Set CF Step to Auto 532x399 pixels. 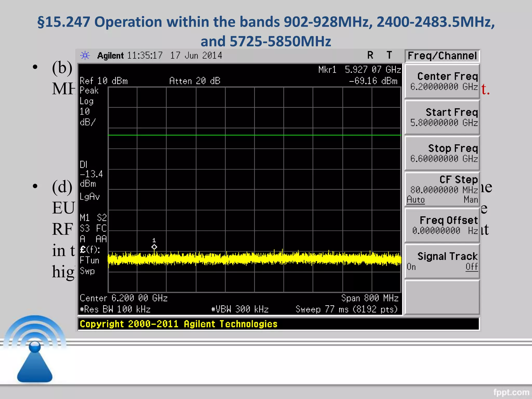(x=416, y=200)
